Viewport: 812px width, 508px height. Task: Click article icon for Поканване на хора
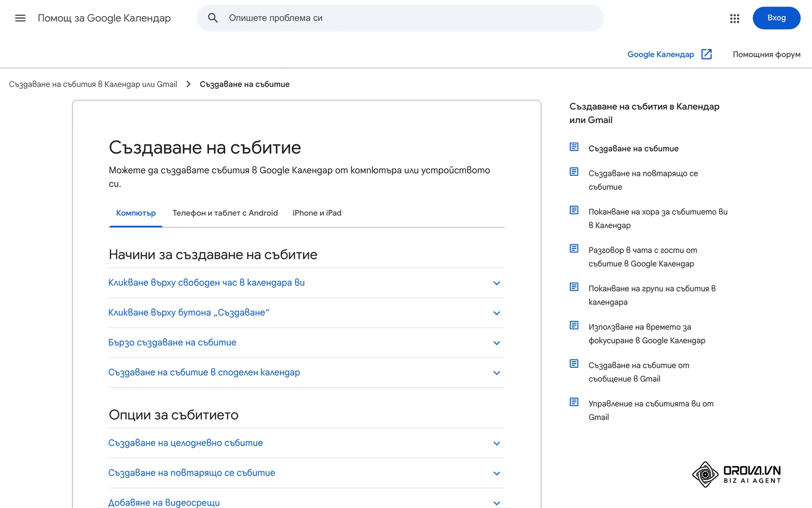[574, 210]
